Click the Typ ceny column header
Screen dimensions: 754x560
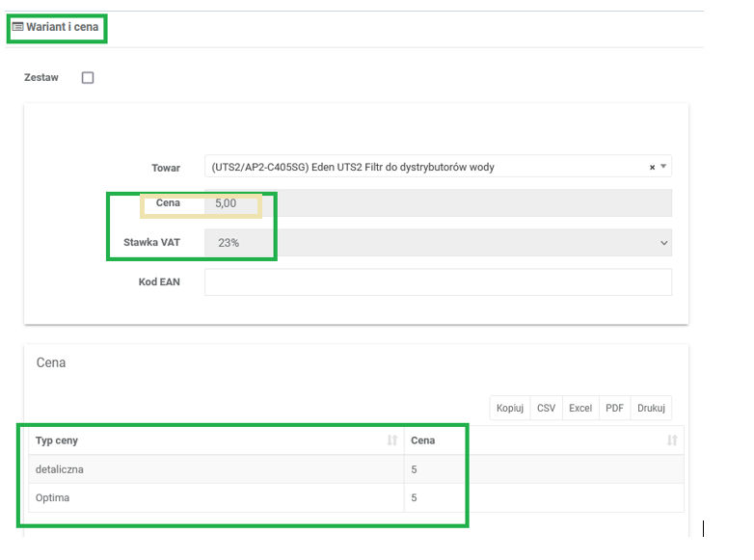[x=58, y=440]
